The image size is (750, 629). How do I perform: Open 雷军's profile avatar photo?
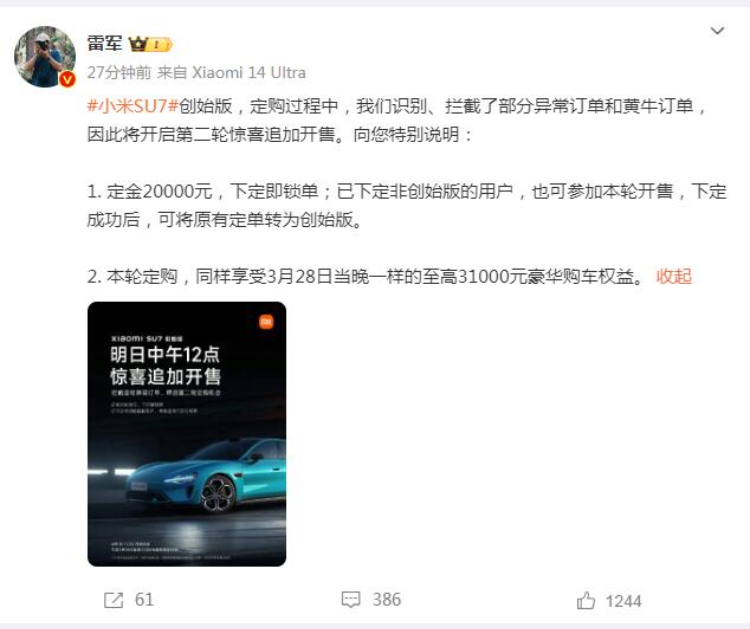coord(44,56)
